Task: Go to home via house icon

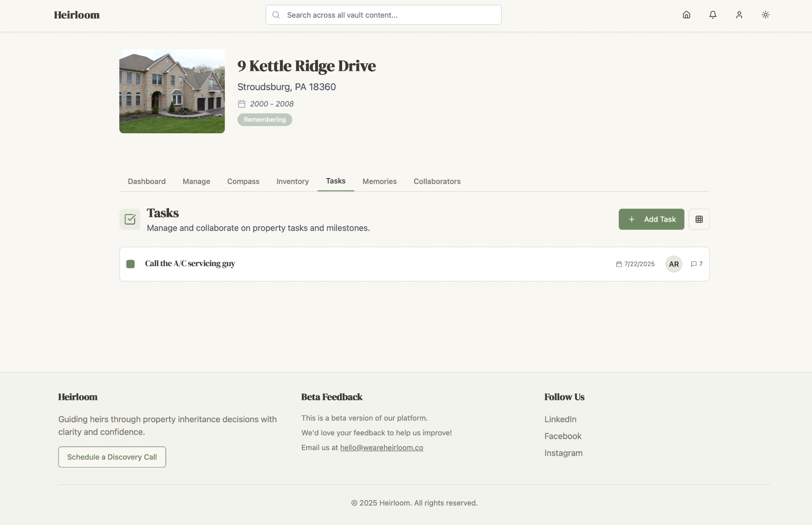Action: point(686,15)
